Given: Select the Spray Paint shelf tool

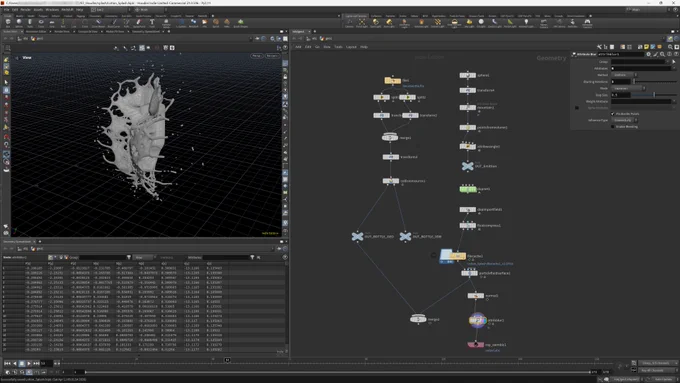Looking at the screenshot, I should 139,23.
